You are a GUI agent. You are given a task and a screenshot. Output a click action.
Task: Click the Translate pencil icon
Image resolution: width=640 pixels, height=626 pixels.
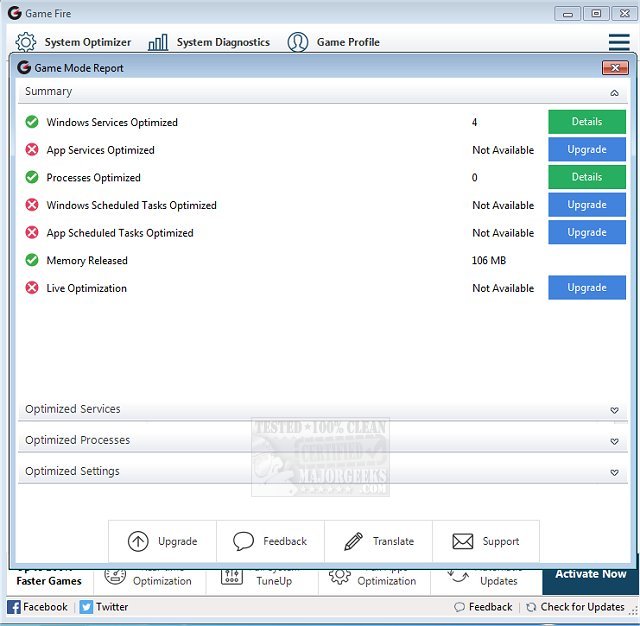pos(353,542)
